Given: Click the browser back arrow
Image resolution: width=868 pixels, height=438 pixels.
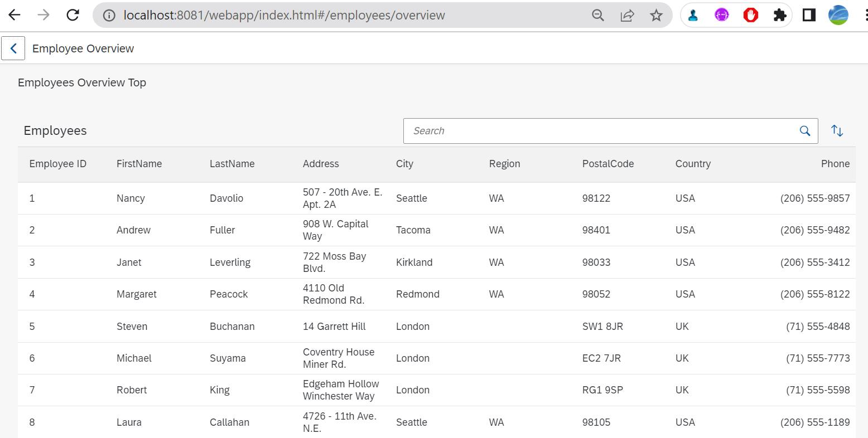Looking at the screenshot, I should coord(15,15).
